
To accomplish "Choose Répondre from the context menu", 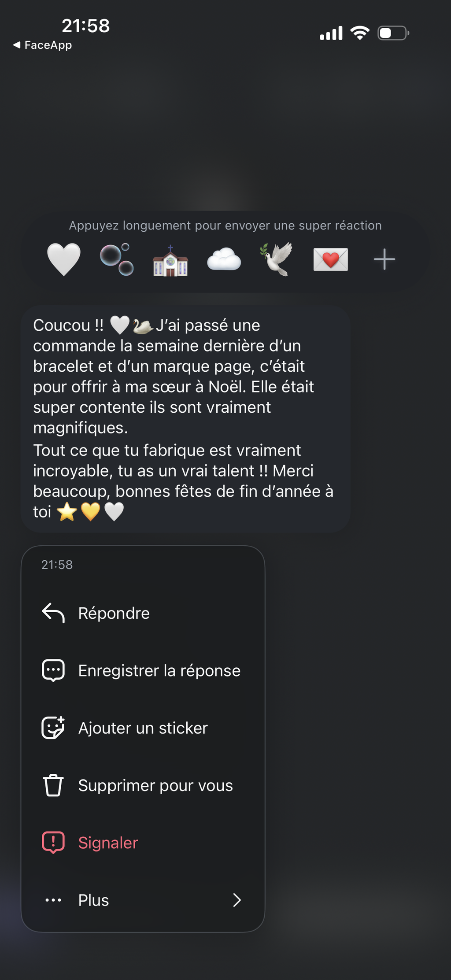I will tap(114, 613).
